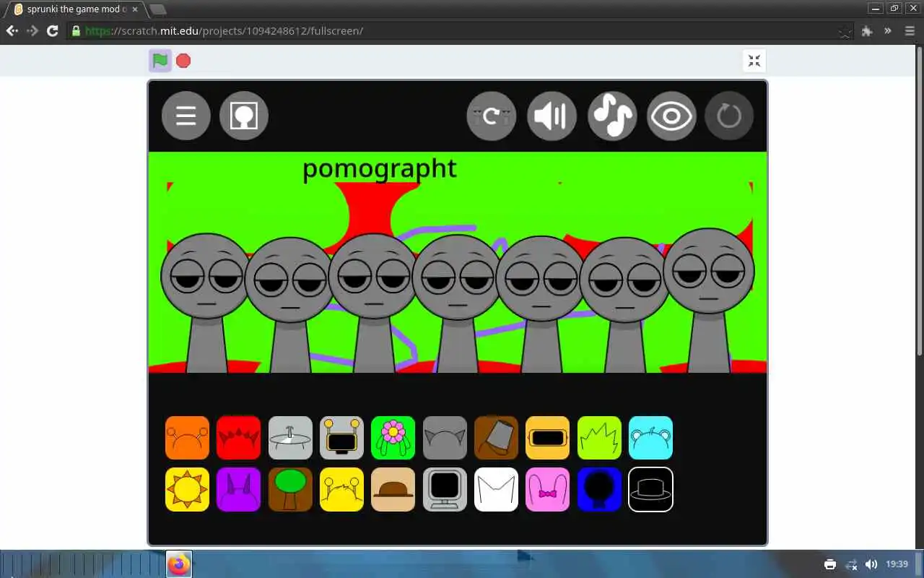Image resolution: width=924 pixels, height=578 pixels.
Task: Select the orange visor goggles icon
Action: click(x=547, y=438)
